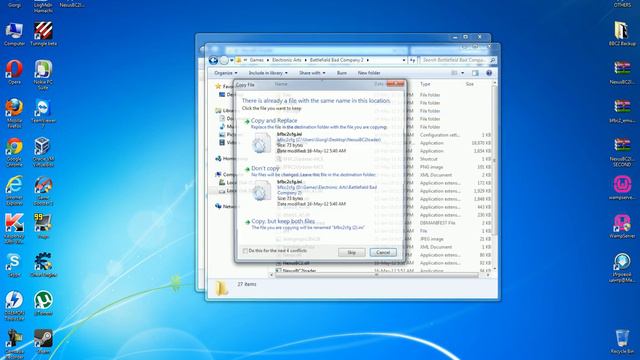Launch Internet Explorer from the desktop

click(x=14, y=191)
